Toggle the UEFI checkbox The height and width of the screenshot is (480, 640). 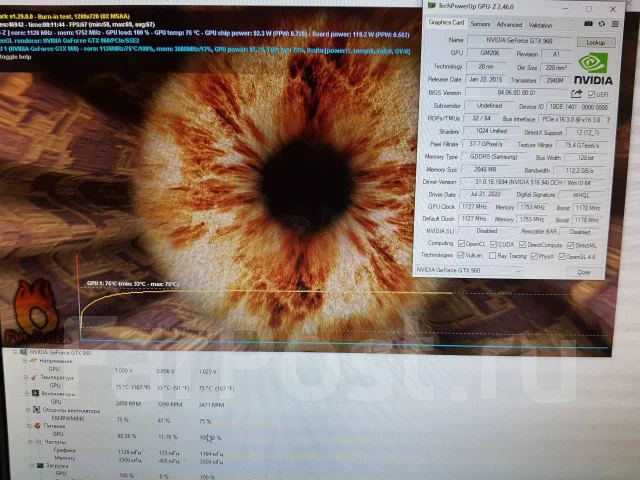tap(591, 94)
